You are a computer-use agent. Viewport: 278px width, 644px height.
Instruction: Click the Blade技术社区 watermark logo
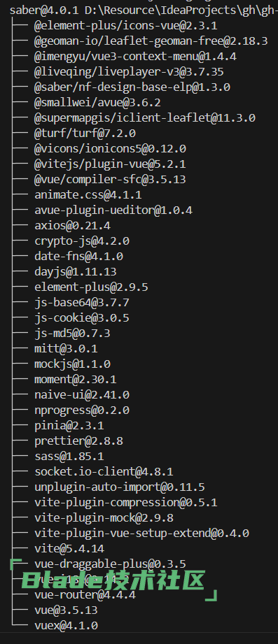click(x=113, y=580)
